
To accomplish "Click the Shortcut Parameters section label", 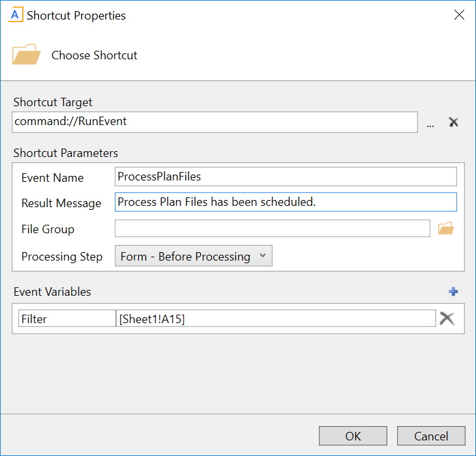I will (x=65, y=153).
